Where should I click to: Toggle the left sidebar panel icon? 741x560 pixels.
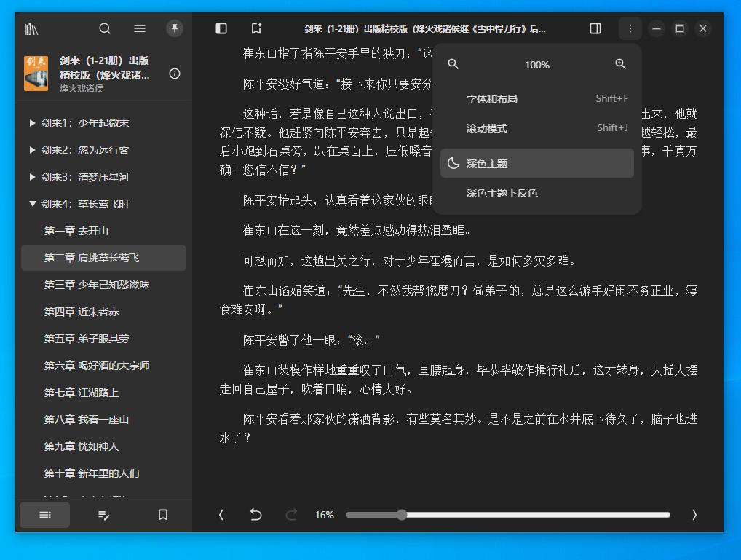(221, 29)
